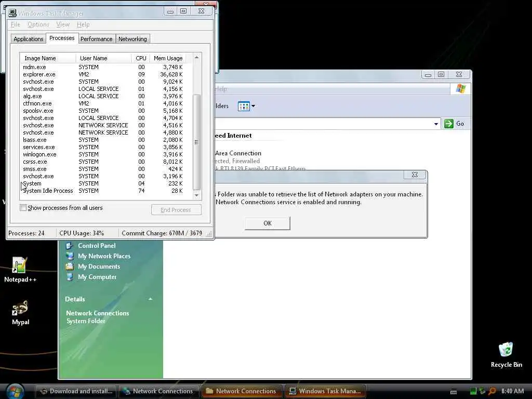Open My Computer link in sidebar

(97, 277)
